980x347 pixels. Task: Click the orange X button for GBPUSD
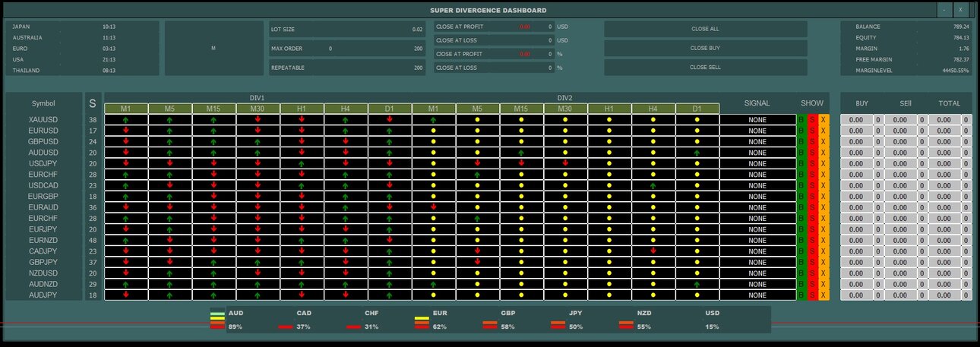click(824, 142)
